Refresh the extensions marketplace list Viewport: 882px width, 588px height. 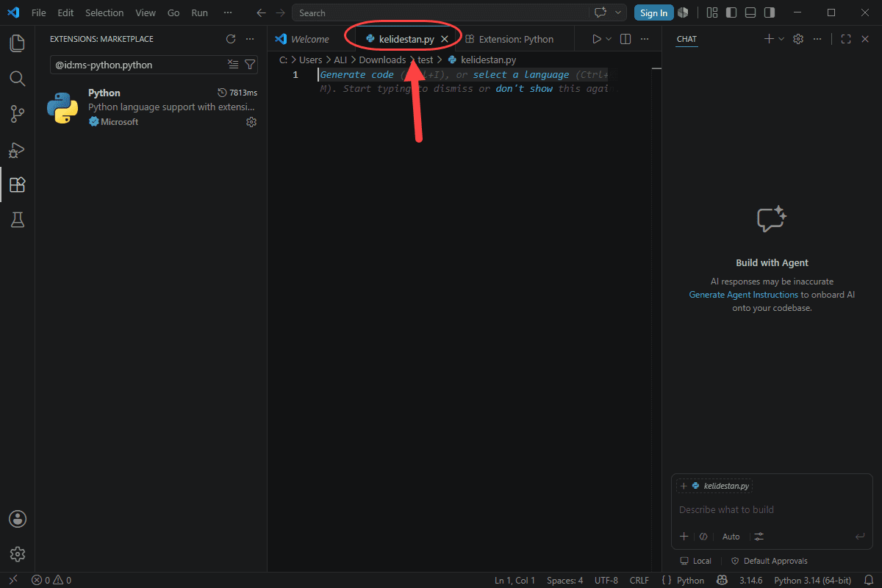231,39
